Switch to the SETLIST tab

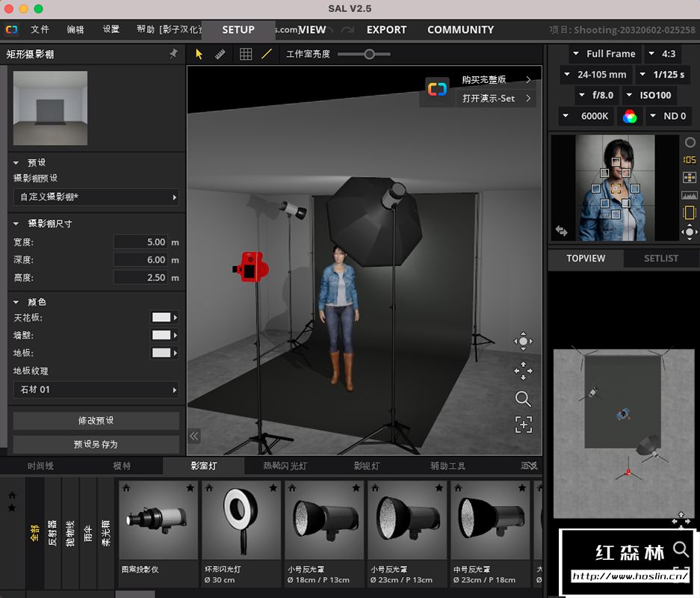pyautogui.click(x=660, y=258)
